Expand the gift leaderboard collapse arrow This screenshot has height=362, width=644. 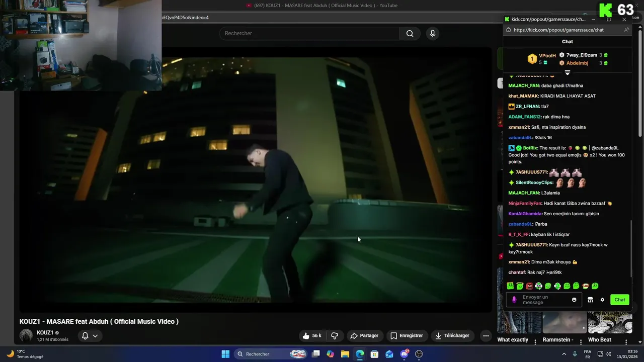(568, 73)
